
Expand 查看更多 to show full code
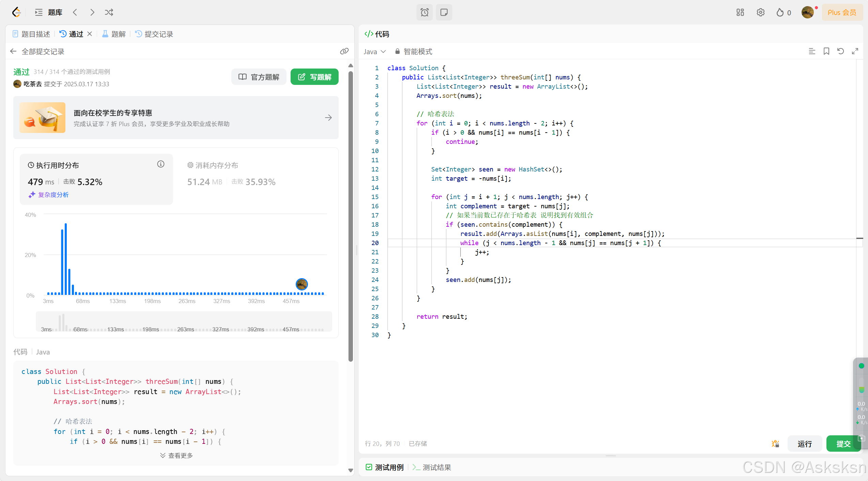[176, 455]
